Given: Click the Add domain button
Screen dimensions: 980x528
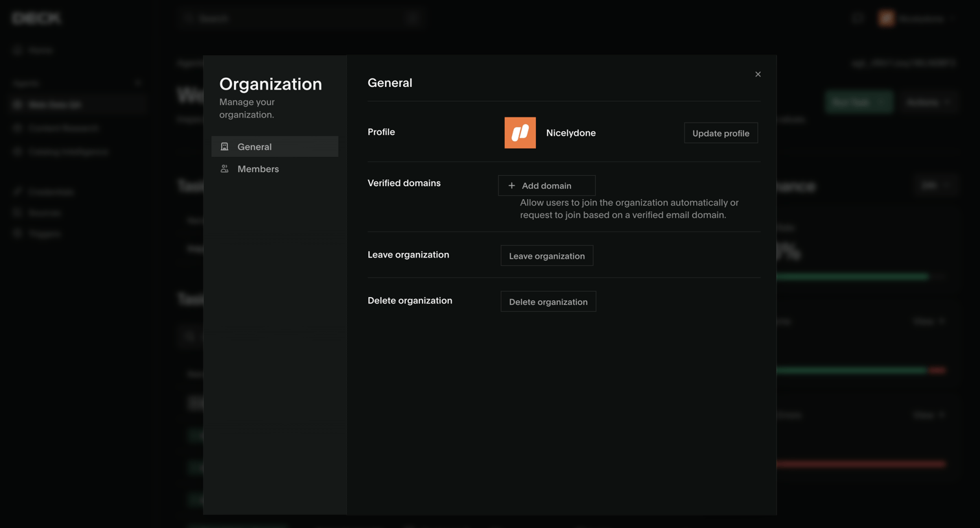Looking at the screenshot, I should [546, 186].
